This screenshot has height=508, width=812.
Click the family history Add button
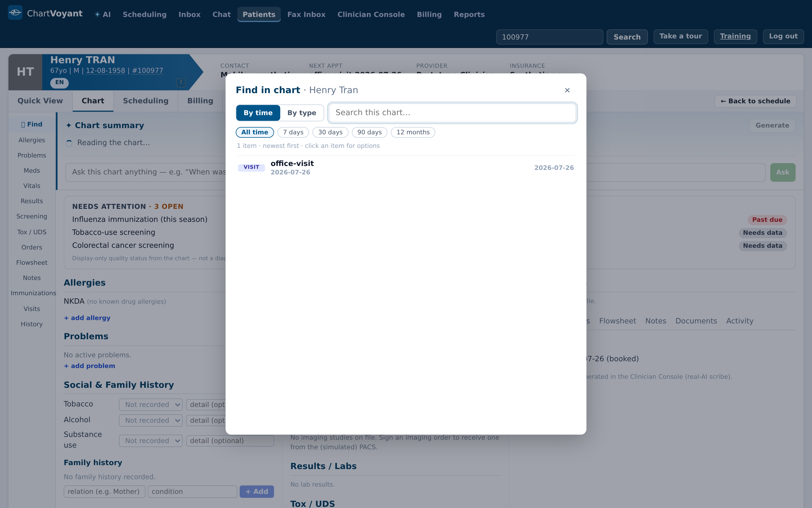257,492
